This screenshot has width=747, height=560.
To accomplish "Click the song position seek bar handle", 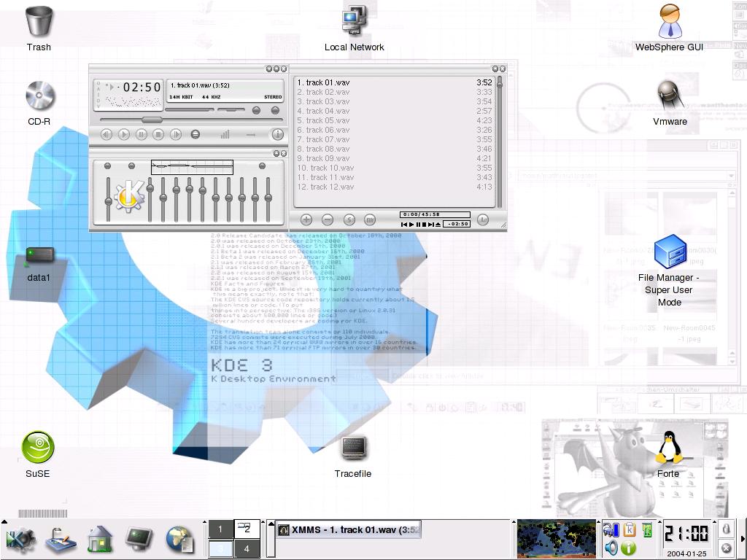I will 152,120.
